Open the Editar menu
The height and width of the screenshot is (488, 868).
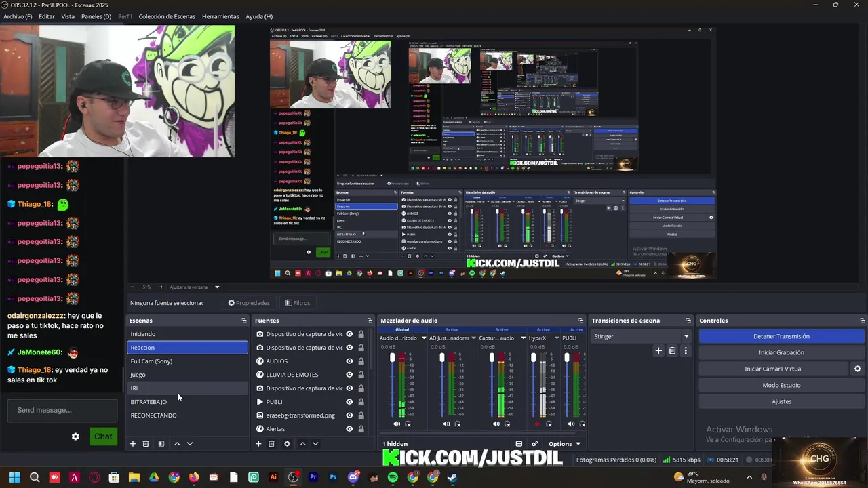click(47, 16)
